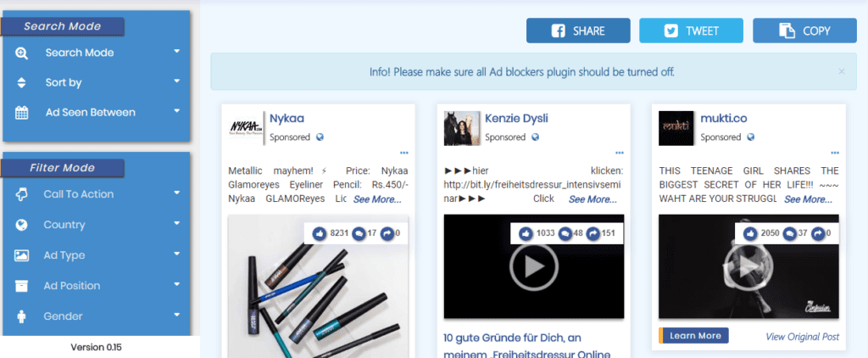Click the like thumb icon on Nykaa ad

click(320, 233)
